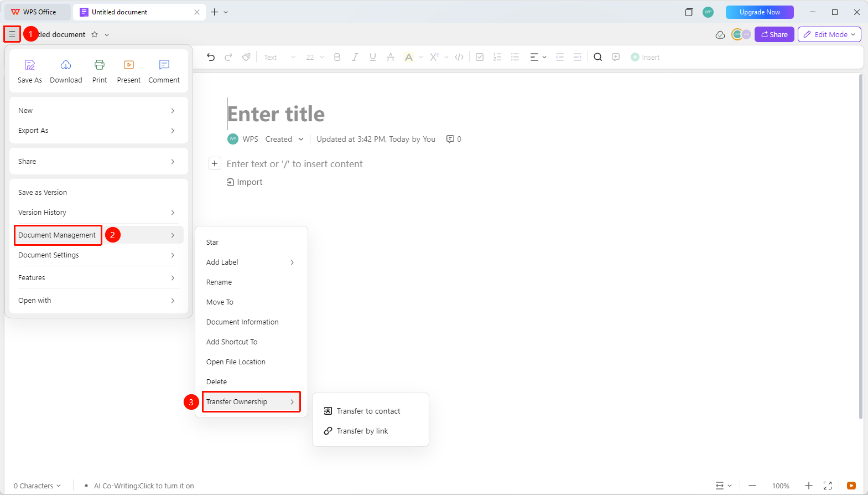Turn on AI Co-Writing
This screenshot has height=495, width=868.
point(144,486)
